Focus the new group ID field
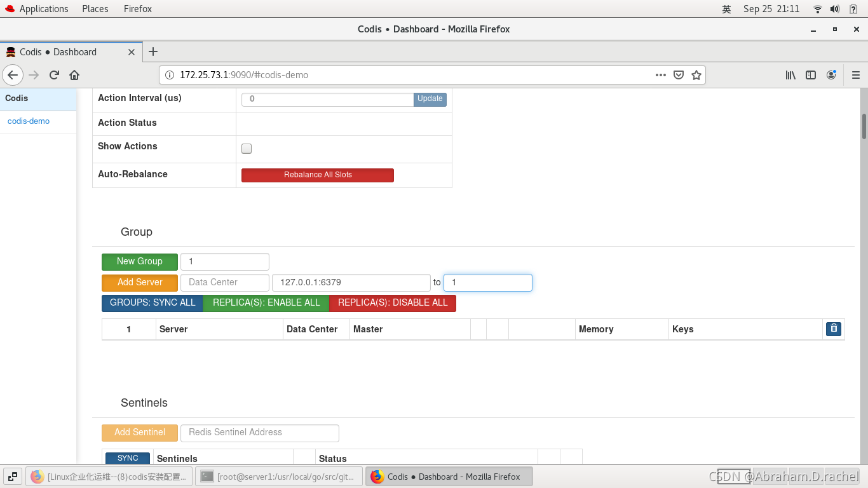Screen dimensions: 868x488 click(x=225, y=261)
